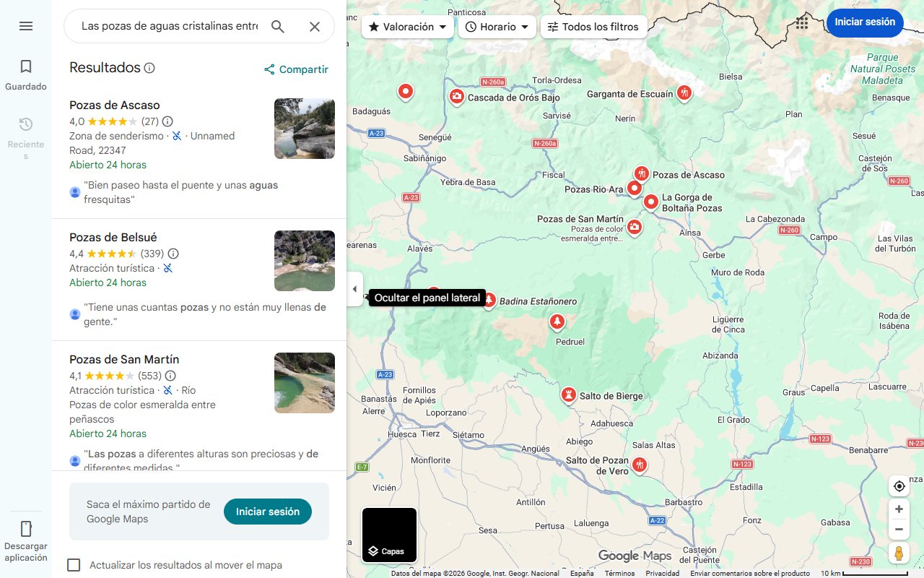Enable "Actualizar los resultados al mover el mapa"
924x578 pixels.
[74, 565]
